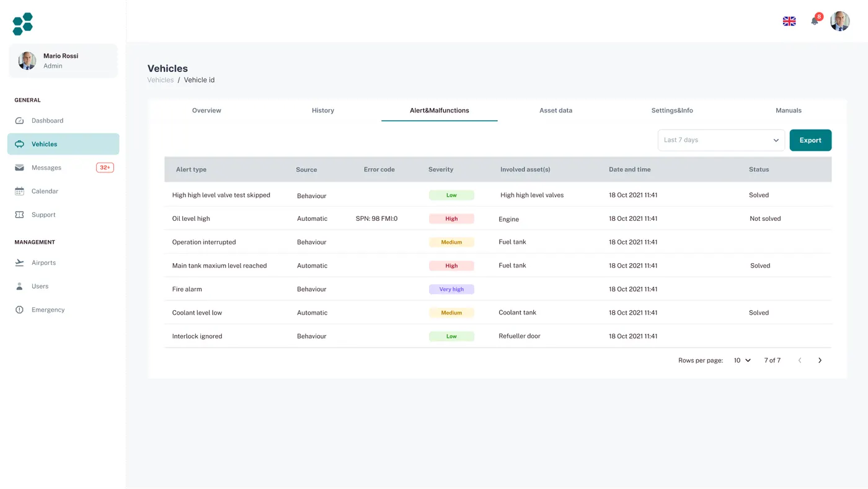Open the Settings&Info tab
The width and height of the screenshot is (868, 489).
coord(672,110)
